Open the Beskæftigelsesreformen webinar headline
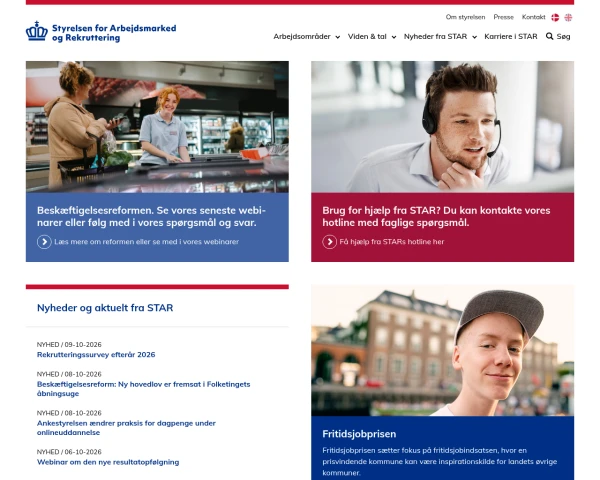The width and height of the screenshot is (600, 480). (151, 217)
